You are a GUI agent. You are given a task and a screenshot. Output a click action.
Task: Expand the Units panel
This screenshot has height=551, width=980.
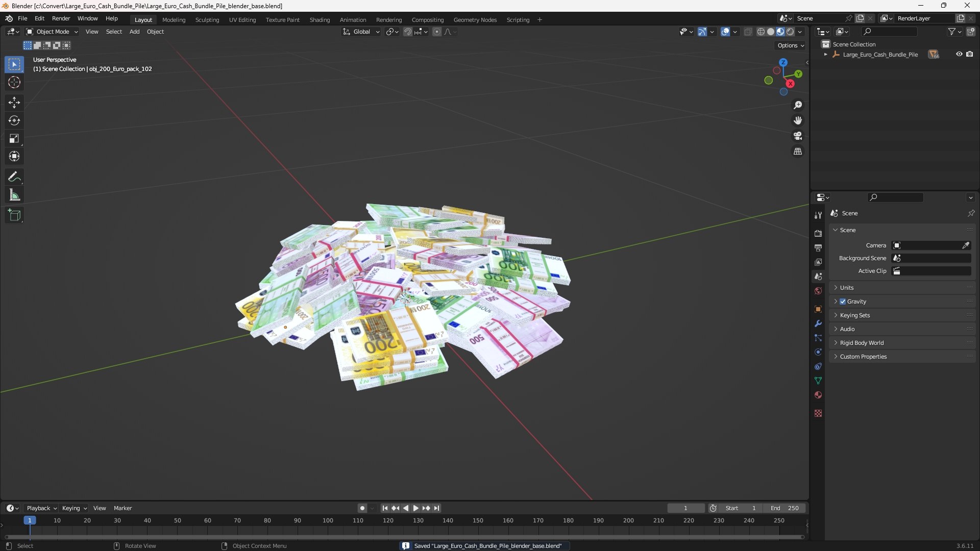coord(902,288)
